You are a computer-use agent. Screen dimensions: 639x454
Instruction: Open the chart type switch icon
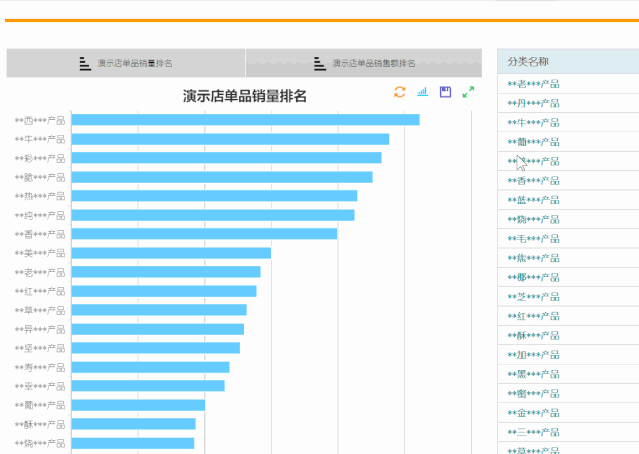click(422, 92)
